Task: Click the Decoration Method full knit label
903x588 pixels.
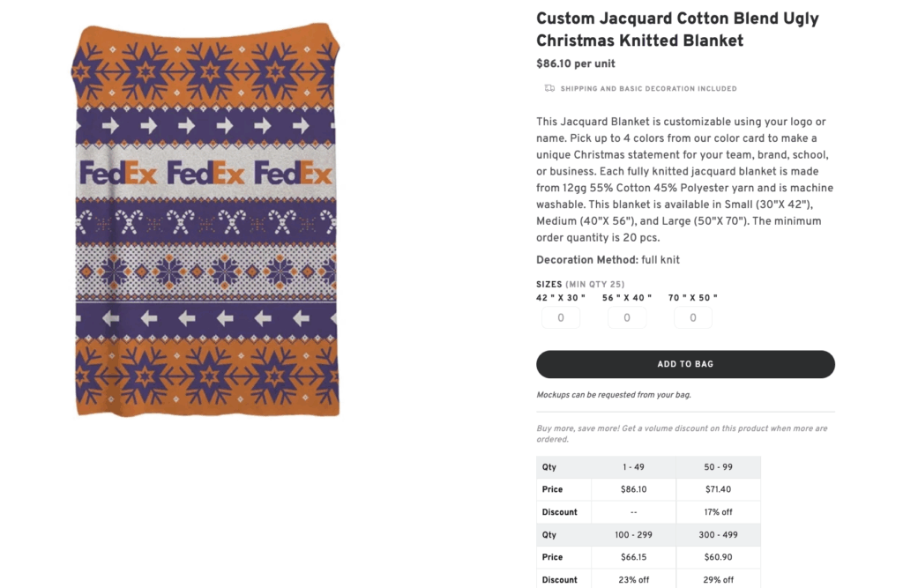Action: (x=607, y=259)
